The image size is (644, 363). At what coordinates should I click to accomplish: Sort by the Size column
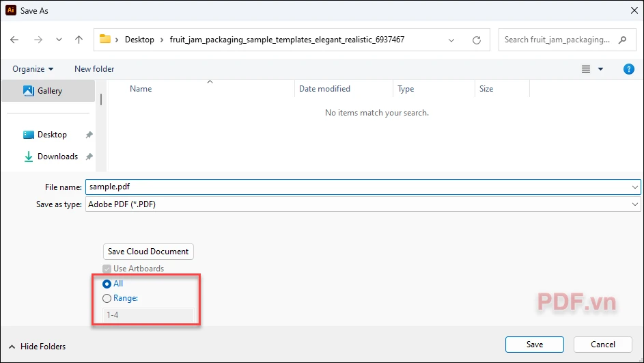(x=486, y=88)
